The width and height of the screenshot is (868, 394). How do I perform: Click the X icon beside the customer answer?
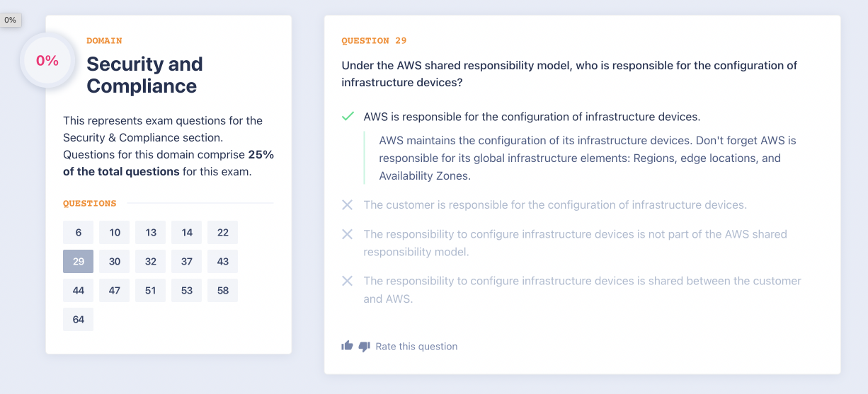point(347,204)
